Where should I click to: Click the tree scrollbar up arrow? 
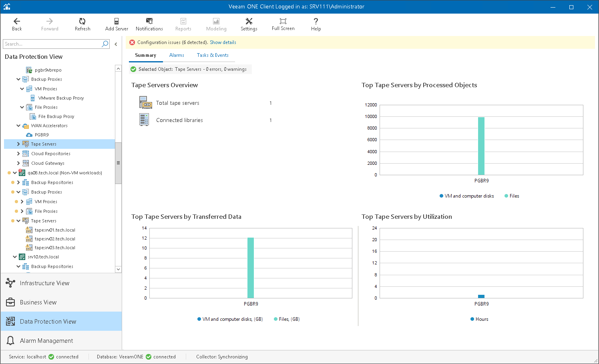pyautogui.click(x=118, y=68)
